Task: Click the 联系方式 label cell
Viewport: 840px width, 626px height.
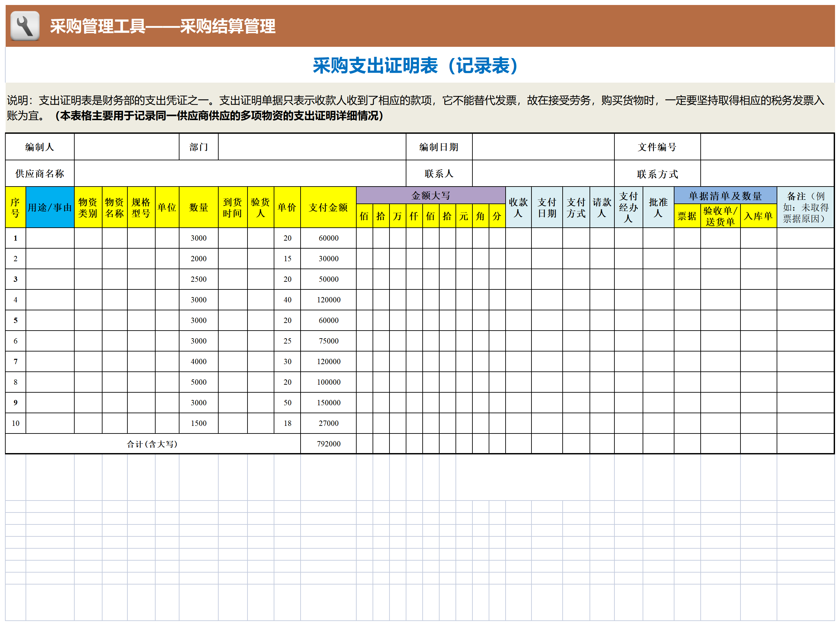Action: click(657, 174)
